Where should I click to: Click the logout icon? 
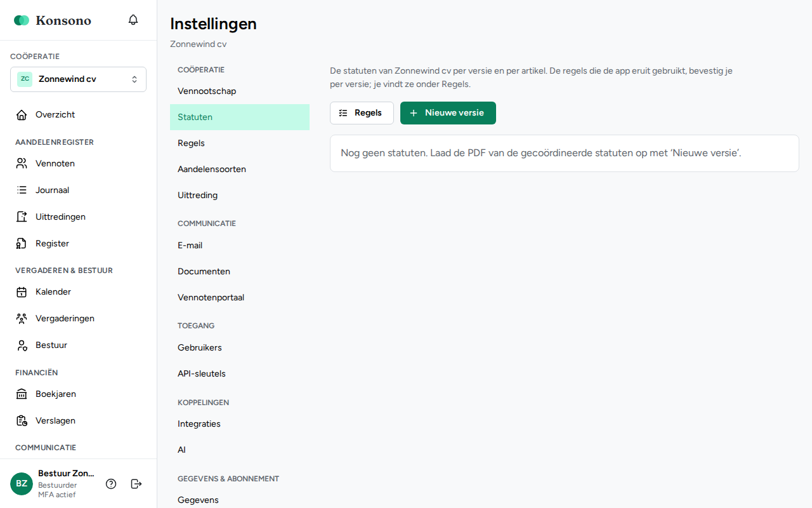click(x=136, y=484)
